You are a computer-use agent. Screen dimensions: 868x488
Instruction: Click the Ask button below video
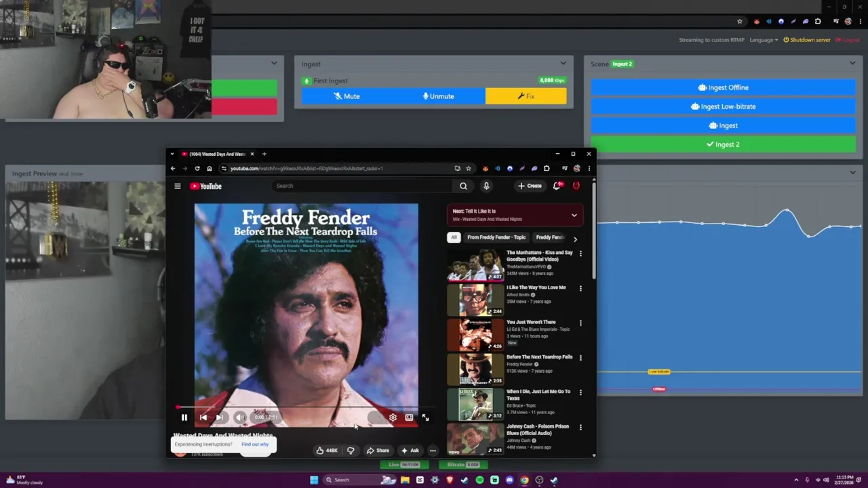click(x=410, y=450)
